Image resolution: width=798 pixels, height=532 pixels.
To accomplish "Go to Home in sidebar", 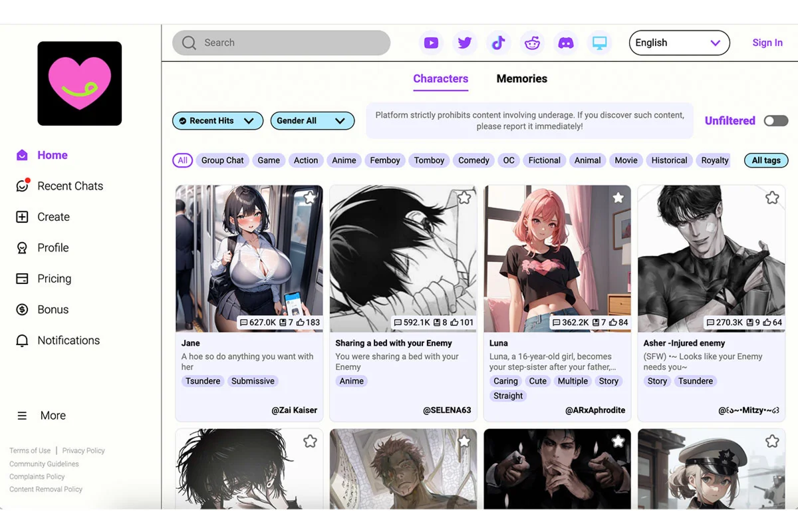I will click(x=42, y=156).
